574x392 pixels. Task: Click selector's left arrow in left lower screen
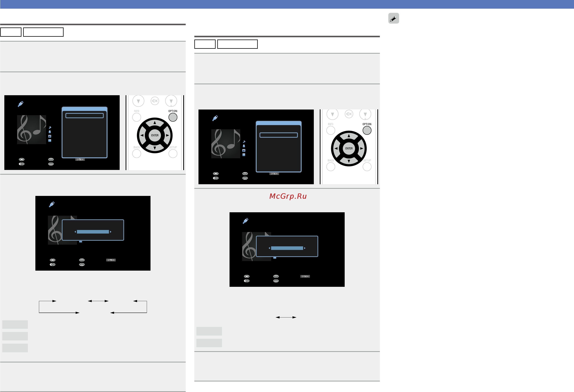[x=75, y=232]
